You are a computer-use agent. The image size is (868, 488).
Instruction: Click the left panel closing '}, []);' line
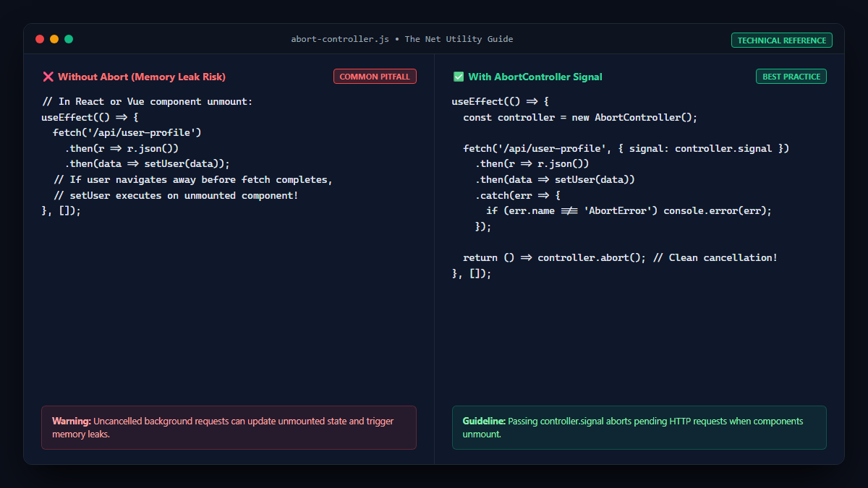[61, 211]
